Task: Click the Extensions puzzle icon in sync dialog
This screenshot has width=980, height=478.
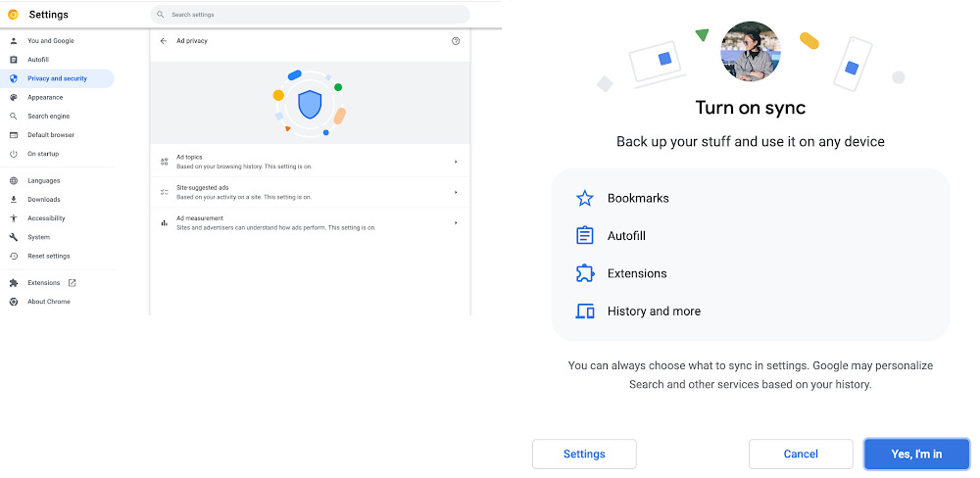Action: pyautogui.click(x=584, y=273)
